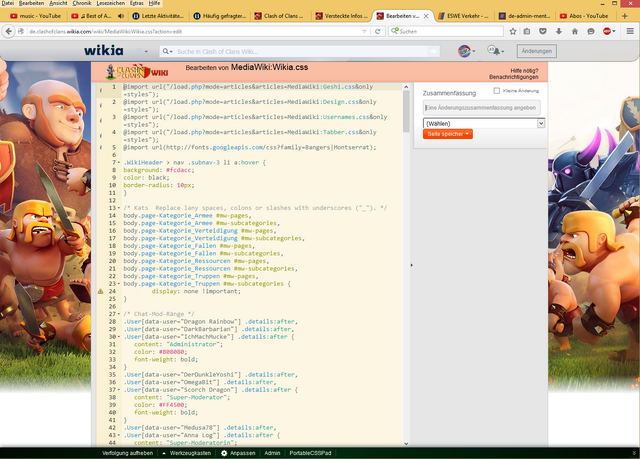
Task: Switch to Versteckte Infos tab
Action: pos(342,16)
